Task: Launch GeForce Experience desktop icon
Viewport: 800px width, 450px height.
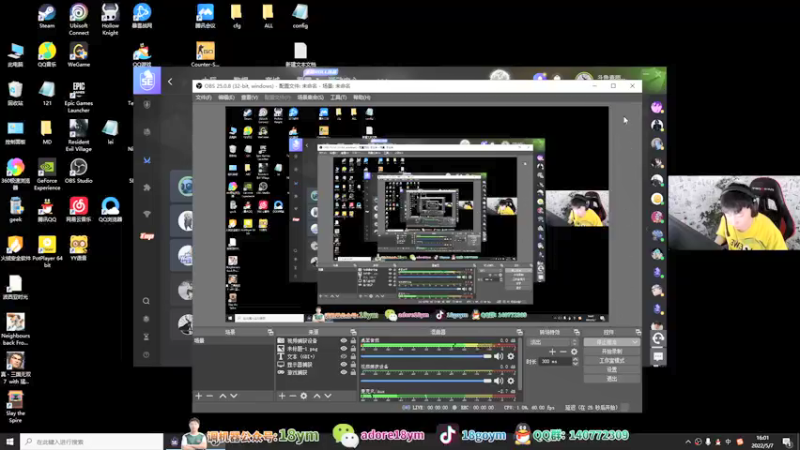Action: click(47, 174)
